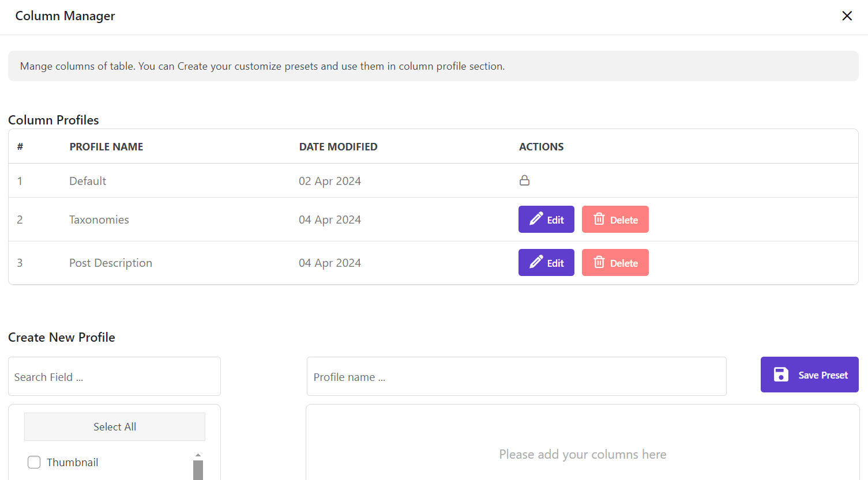Viewport: 868px width, 480px height.
Task: Select the Taxonomies profile name
Action: [x=99, y=220]
